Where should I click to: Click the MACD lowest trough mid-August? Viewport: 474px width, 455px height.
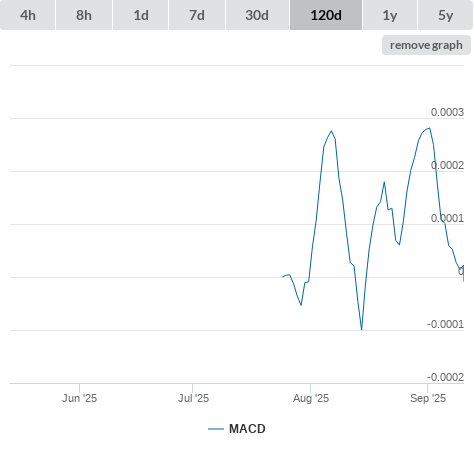pos(362,330)
